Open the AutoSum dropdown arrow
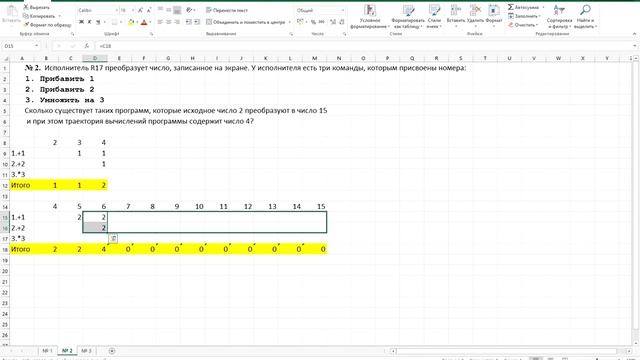Screen dimensions: 640x360 544,7
